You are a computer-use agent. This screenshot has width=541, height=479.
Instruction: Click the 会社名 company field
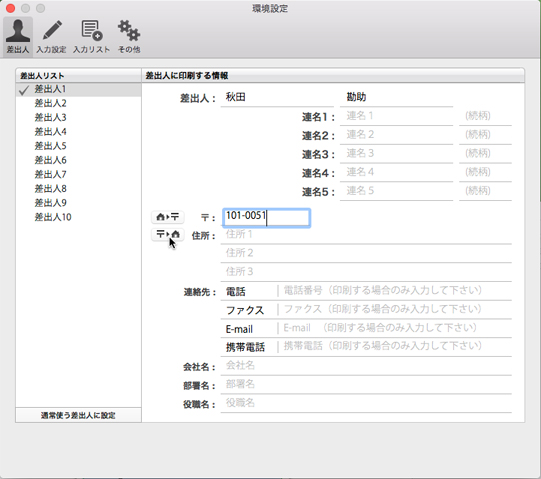click(x=366, y=366)
